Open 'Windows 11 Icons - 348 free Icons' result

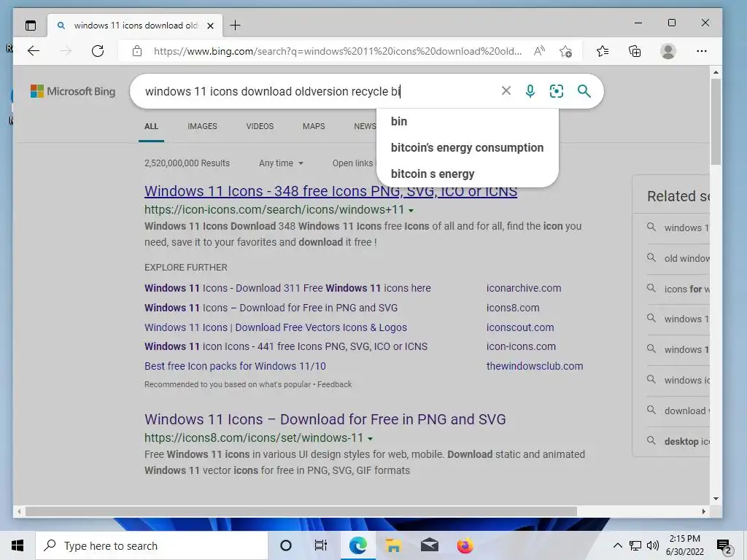330,191
